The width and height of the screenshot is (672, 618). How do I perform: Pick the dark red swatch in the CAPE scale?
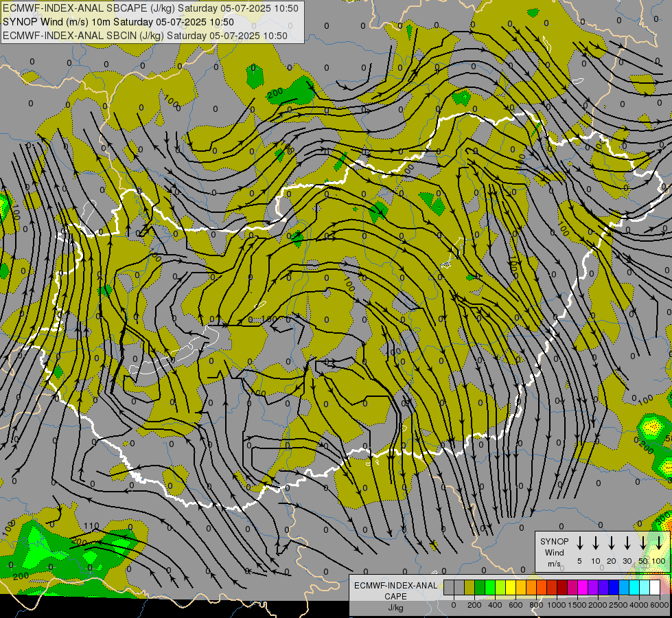(x=562, y=587)
